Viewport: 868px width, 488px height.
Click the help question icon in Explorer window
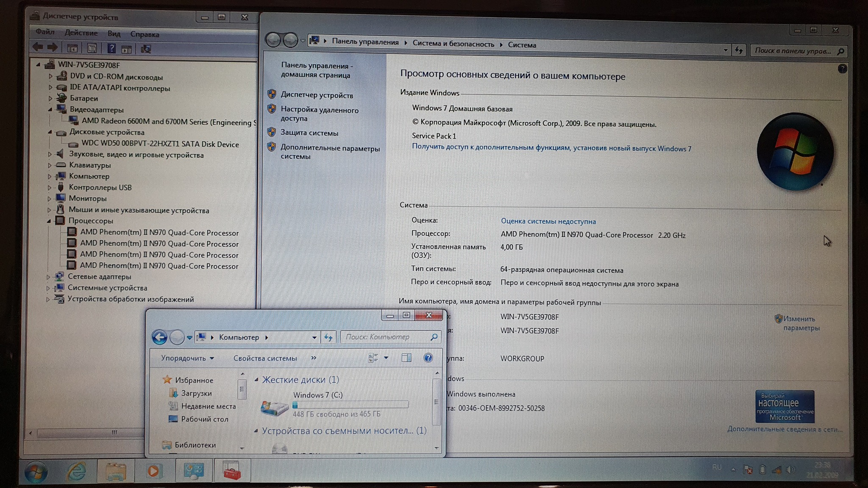[x=428, y=358]
